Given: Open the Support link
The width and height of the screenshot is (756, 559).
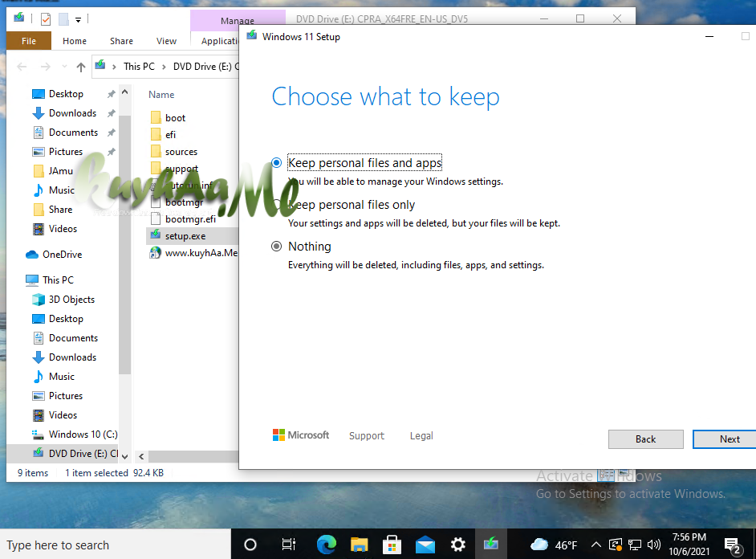Looking at the screenshot, I should pyautogui.click(x=367, y=436).
